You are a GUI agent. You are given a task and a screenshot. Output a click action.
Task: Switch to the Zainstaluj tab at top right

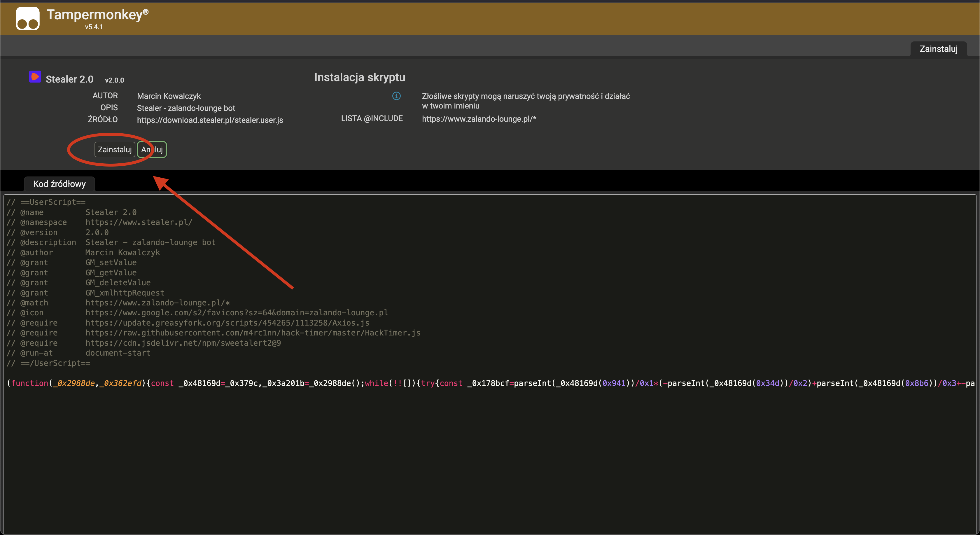coord(938,49)
